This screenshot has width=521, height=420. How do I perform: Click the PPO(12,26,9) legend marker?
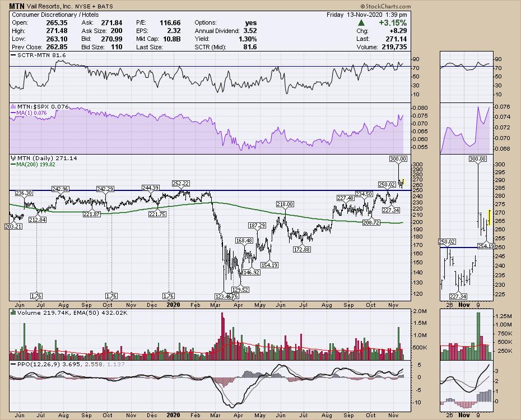click(13, 364)
